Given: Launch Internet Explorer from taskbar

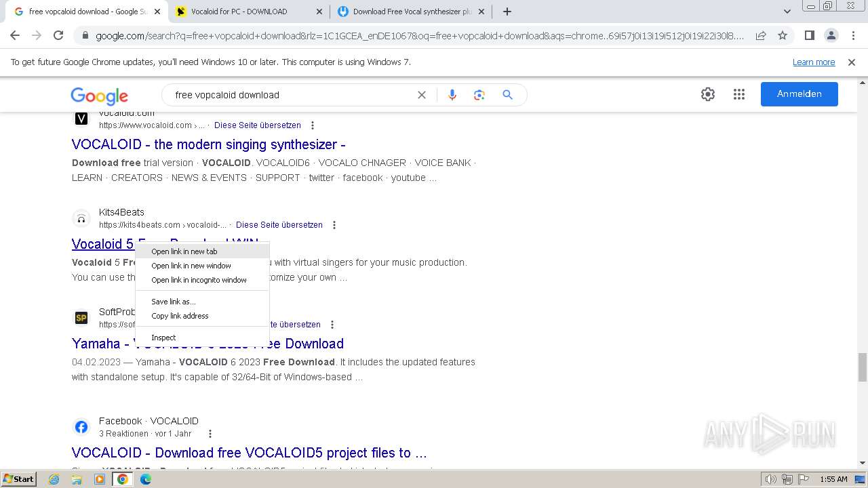Looking at the screenshot, I should (54, 479).
